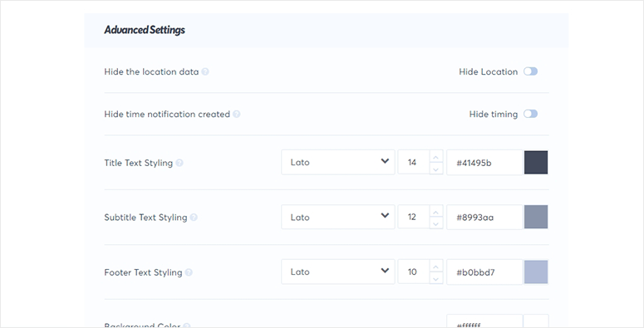Decrease Subtitle text size with down arrow
The height and width of the screenshot is (328, 644).
point(435,223)
